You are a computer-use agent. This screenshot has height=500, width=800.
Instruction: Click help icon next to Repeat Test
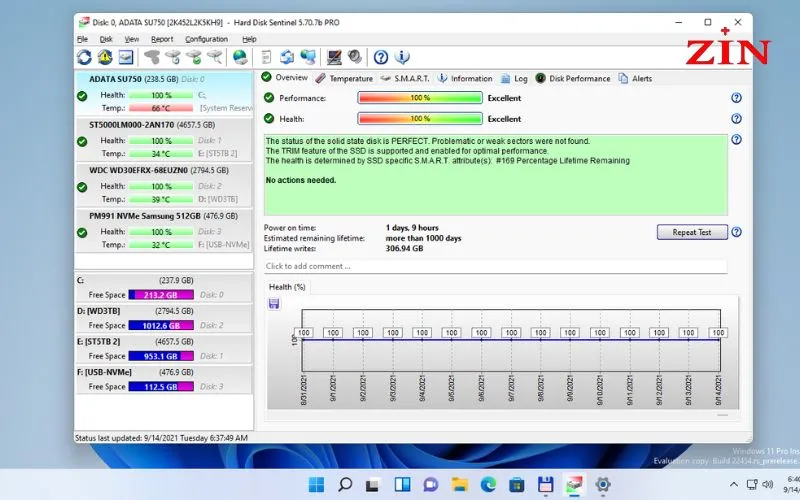tap(736, 232)
